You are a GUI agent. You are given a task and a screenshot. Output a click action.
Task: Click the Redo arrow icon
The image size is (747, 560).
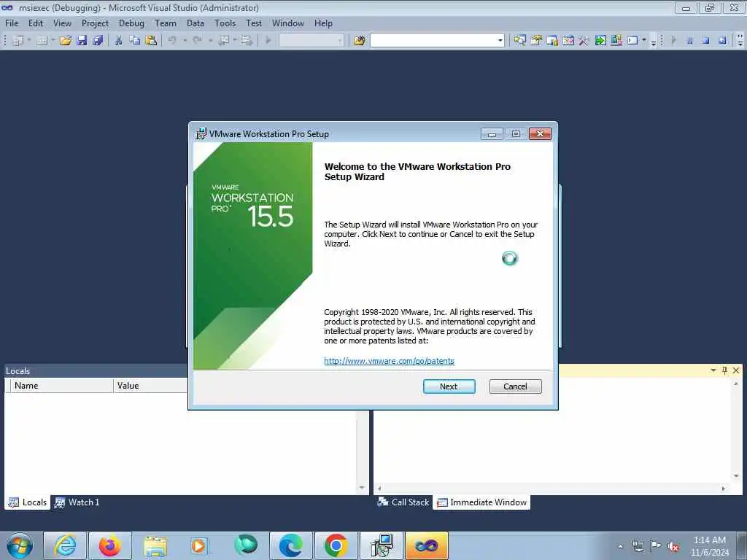[x=197, y=41]
